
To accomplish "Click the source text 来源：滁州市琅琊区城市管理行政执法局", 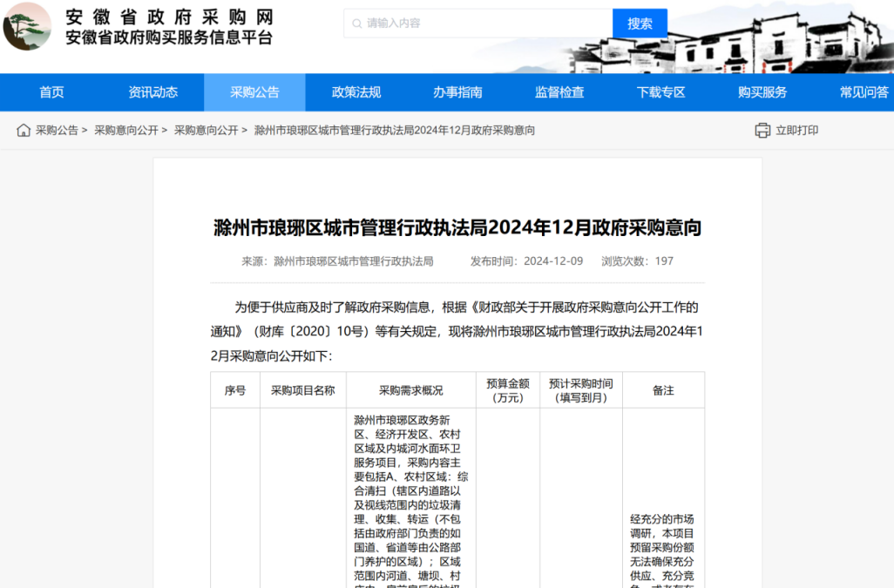I will pos(337,261).
